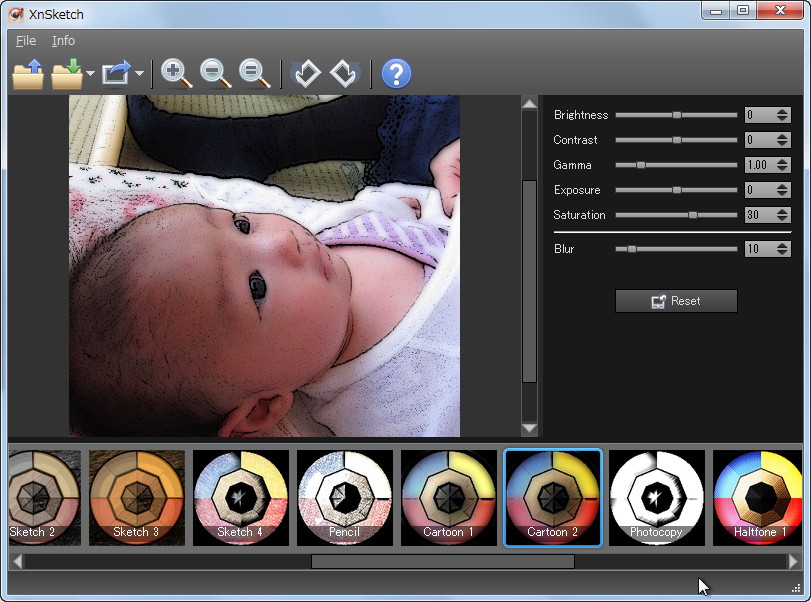Decrease Contrast with the down stepper arrow
811x602 pixels.
782,143
